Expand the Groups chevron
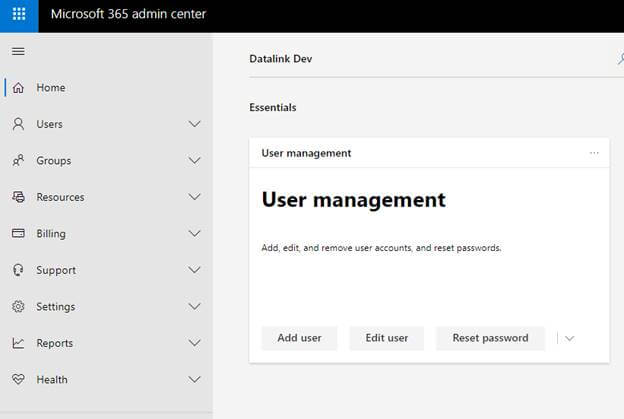This screenshot has height=419, width=624. (194, 161)
